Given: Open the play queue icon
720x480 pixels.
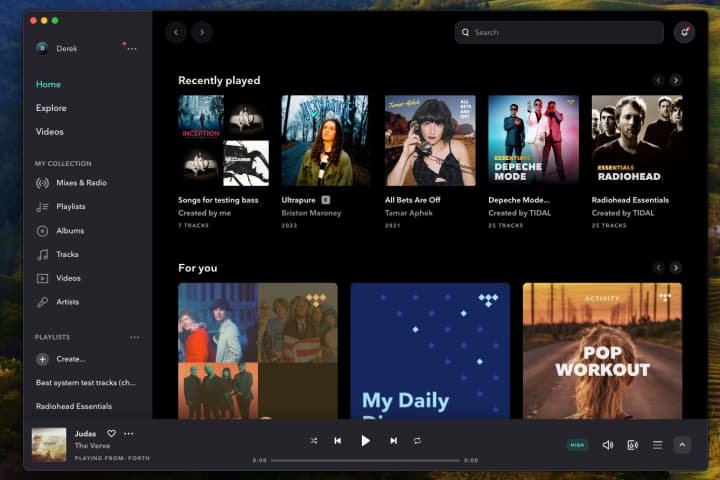Looking at the screenshot, I should 658,445.
